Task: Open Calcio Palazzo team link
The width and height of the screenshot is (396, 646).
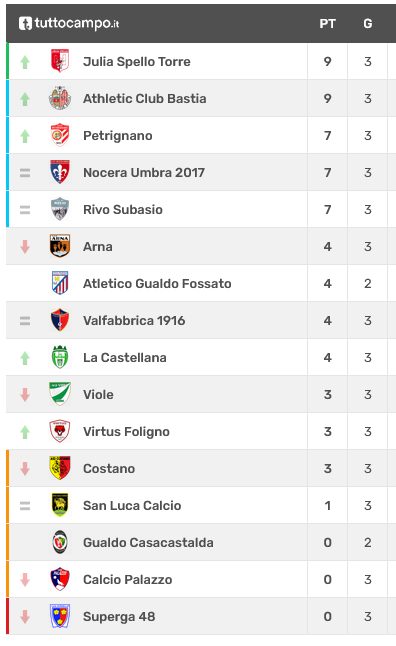Action: (x=128, y=580)
